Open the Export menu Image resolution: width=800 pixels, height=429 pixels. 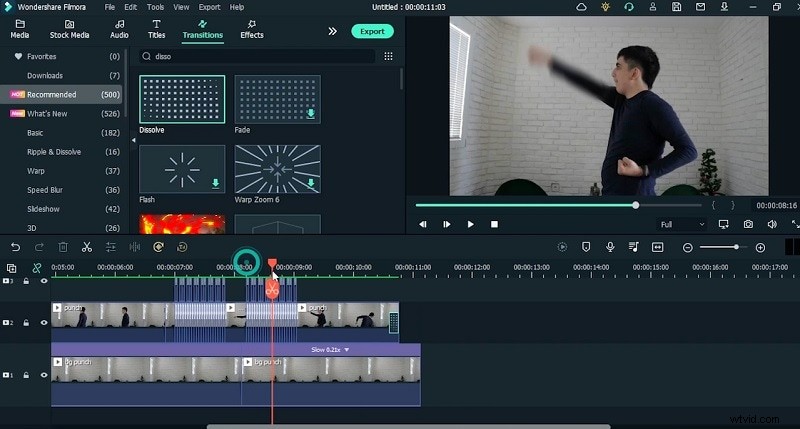pos(210,7)
